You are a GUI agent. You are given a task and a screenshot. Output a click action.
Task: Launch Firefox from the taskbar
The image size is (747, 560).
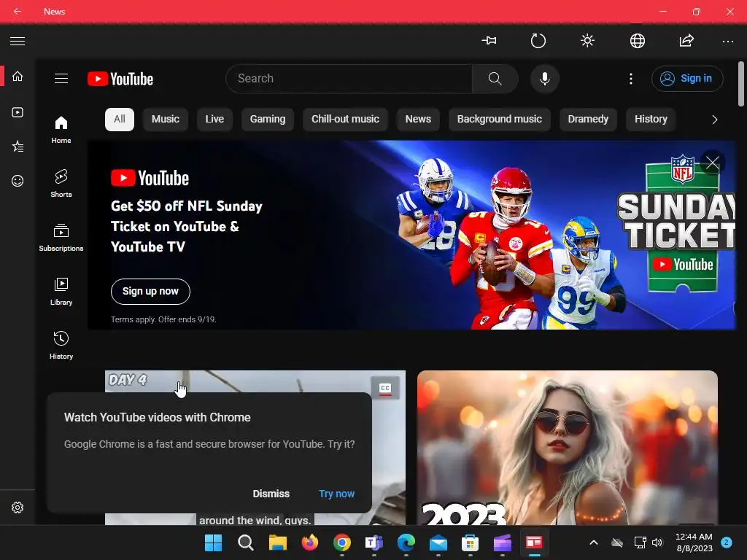click(x=309, y=542)
